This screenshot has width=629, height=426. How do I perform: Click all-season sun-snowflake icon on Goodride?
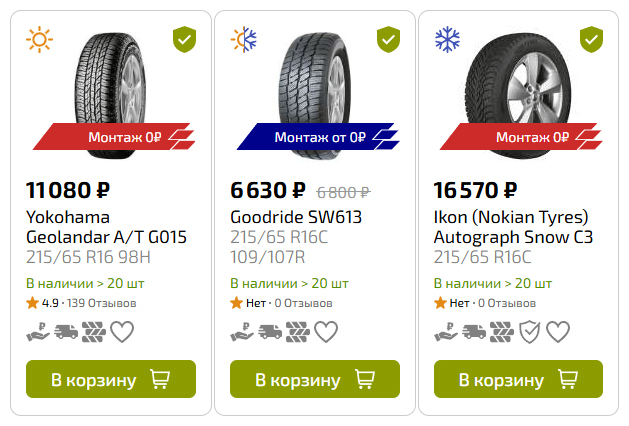click(244, 40)
